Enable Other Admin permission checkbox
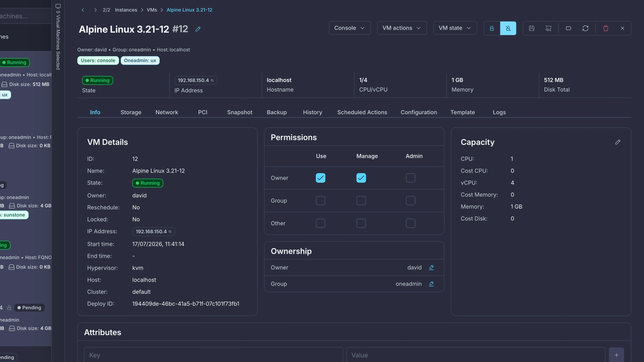Screen dimensions: 644x362 click(x=410, y=223)
